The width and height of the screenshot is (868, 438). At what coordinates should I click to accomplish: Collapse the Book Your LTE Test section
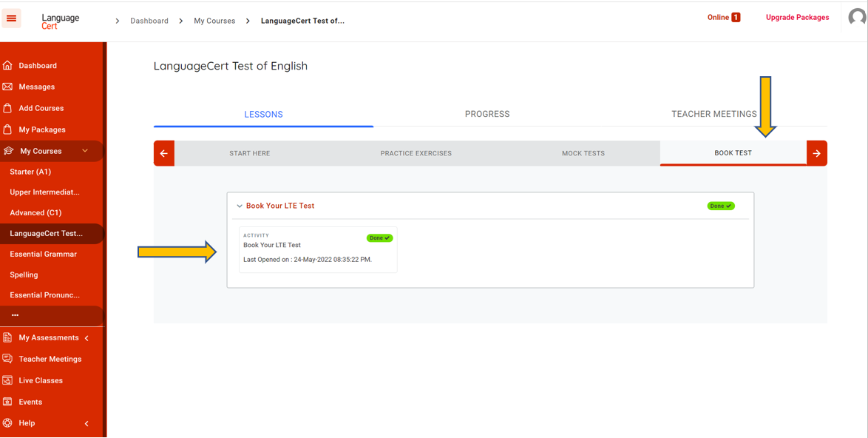[240, 206]
